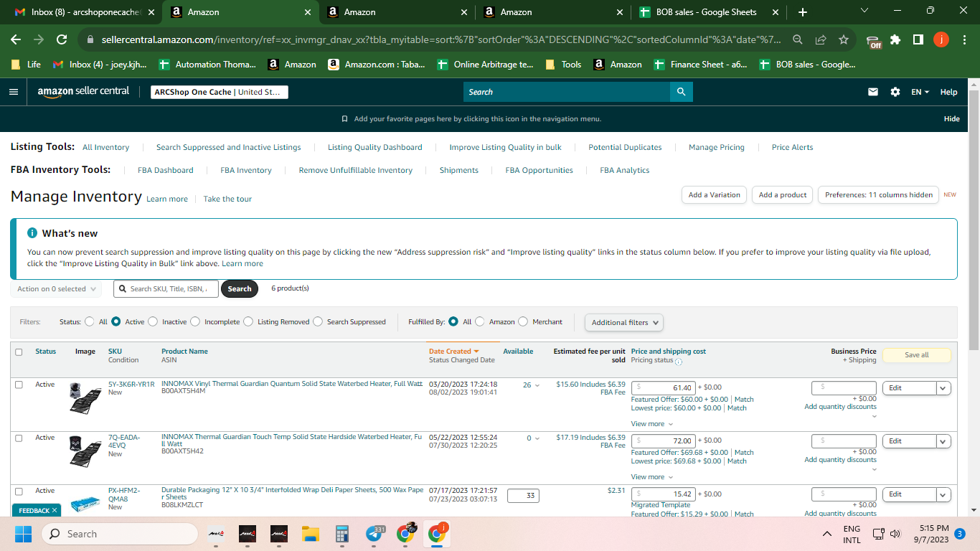Click the SKU search input field
Viewport: 980px width, 551px height.
coord(169,288)
